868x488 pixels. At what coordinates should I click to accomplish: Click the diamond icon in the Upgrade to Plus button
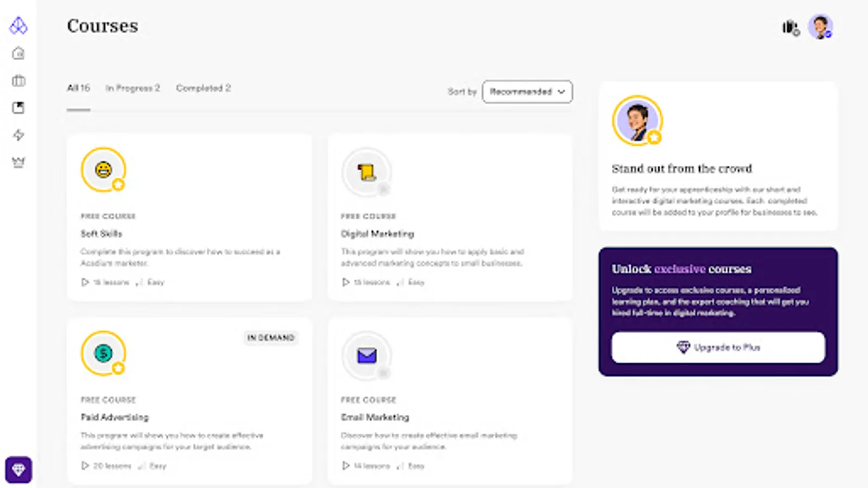683,347
